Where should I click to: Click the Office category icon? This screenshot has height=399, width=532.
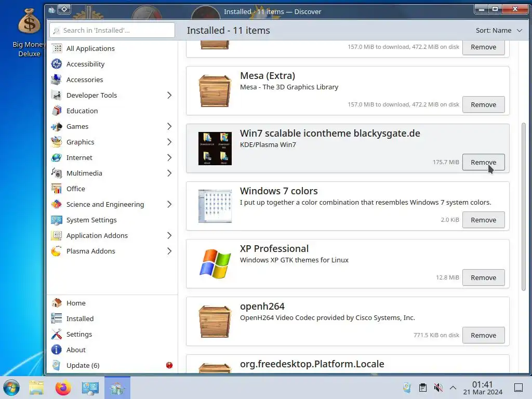click(x=57, y=189)
